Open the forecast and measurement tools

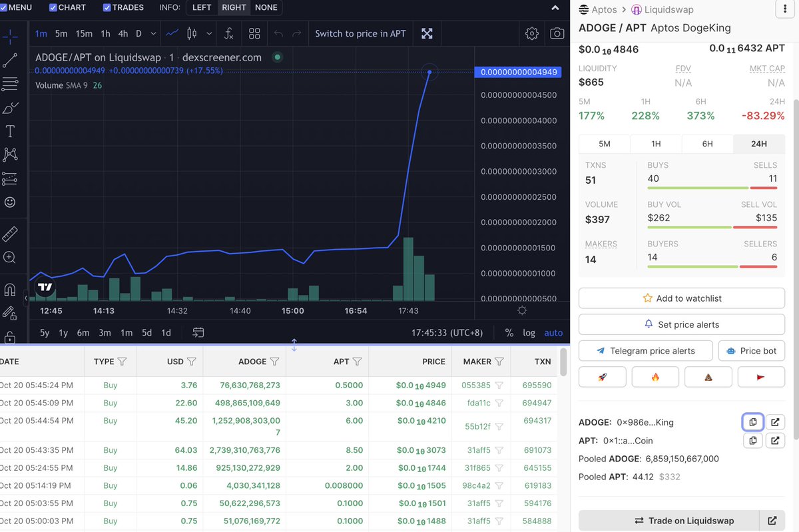(x=10, y=178)
